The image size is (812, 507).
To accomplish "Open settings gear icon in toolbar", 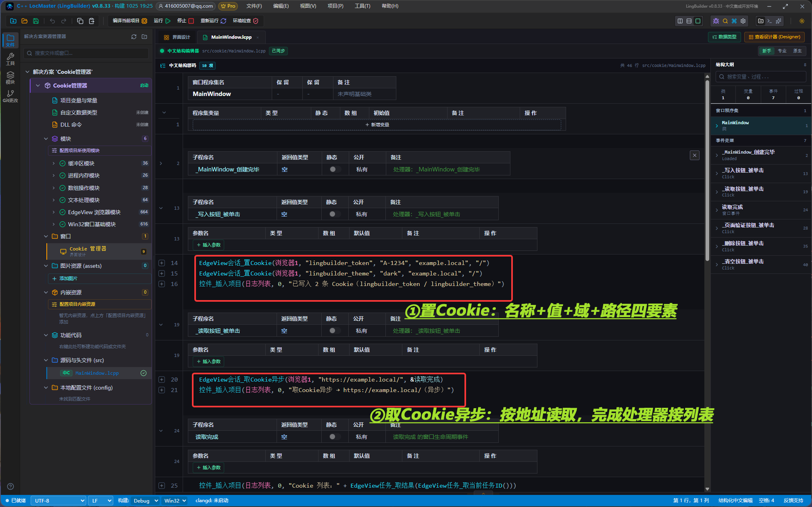I will [x=743, y=21].
